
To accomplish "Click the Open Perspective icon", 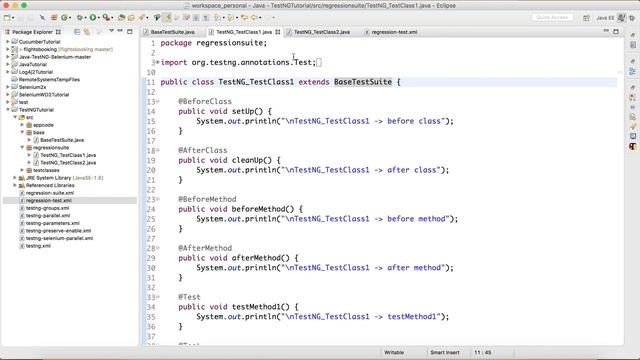I will tap(587, 18).
